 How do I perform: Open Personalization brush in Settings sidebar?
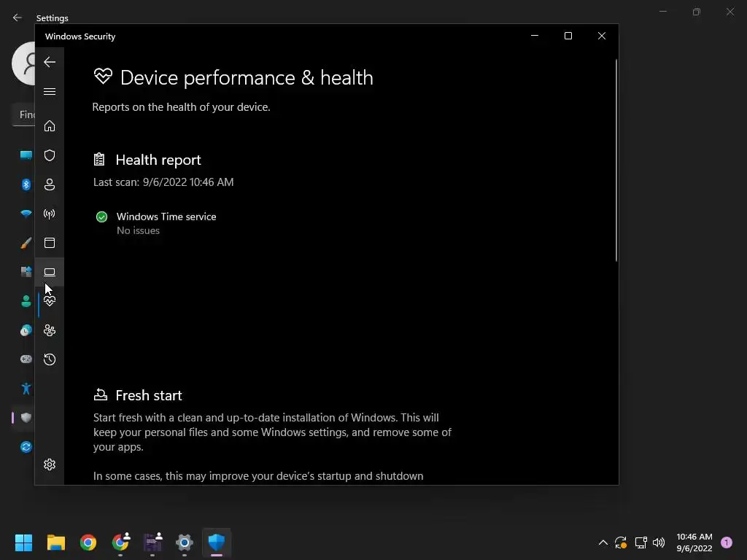click(26, 243)
